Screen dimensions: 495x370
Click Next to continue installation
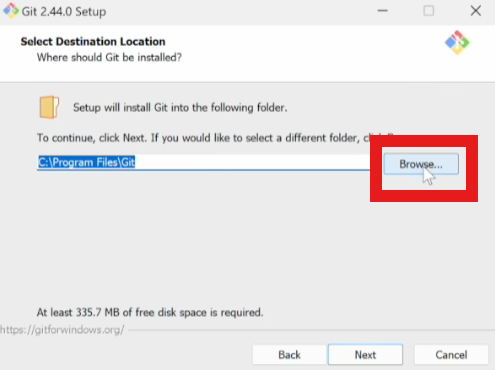tap(365, 355)
